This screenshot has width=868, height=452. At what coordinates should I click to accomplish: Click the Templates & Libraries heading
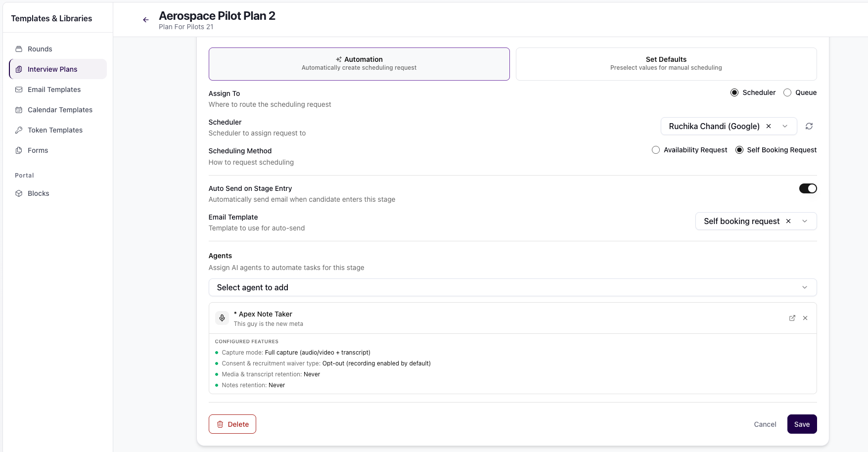coord(51,18)
